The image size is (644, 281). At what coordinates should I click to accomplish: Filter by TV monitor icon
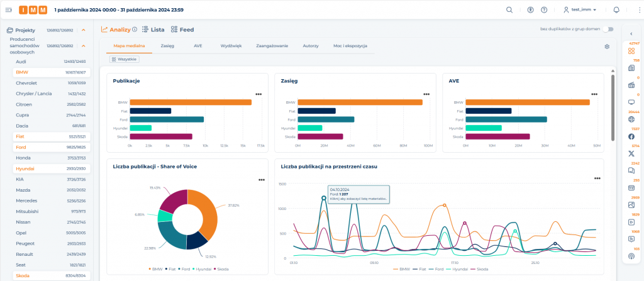click(x=631, y=102)
